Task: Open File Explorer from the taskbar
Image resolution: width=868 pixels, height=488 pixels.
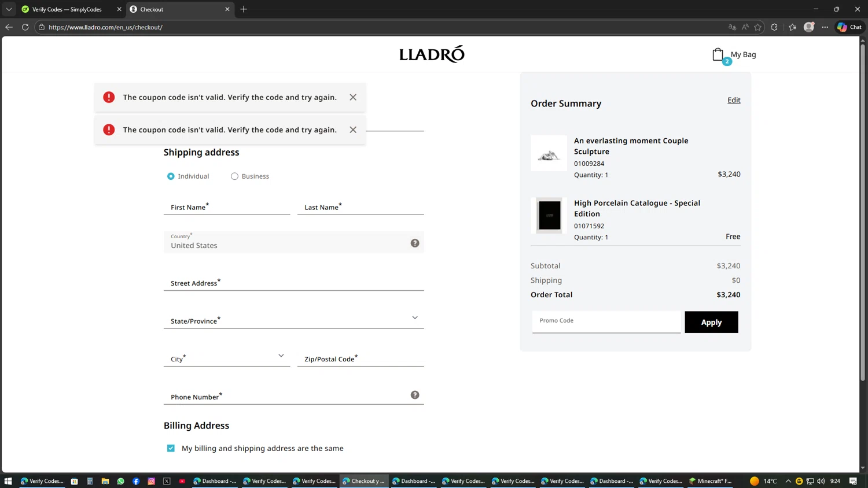Action: 105,481
